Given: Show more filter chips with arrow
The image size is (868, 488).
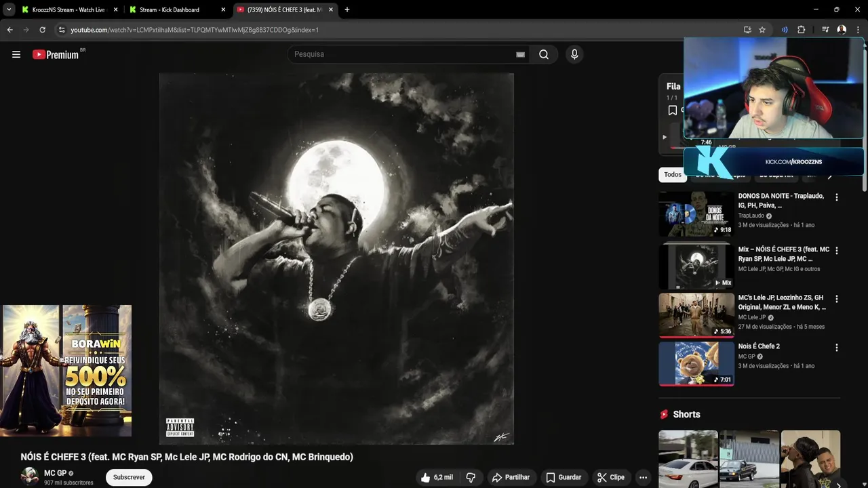Looking at the screenshot, I should click(x=829, y=175).
